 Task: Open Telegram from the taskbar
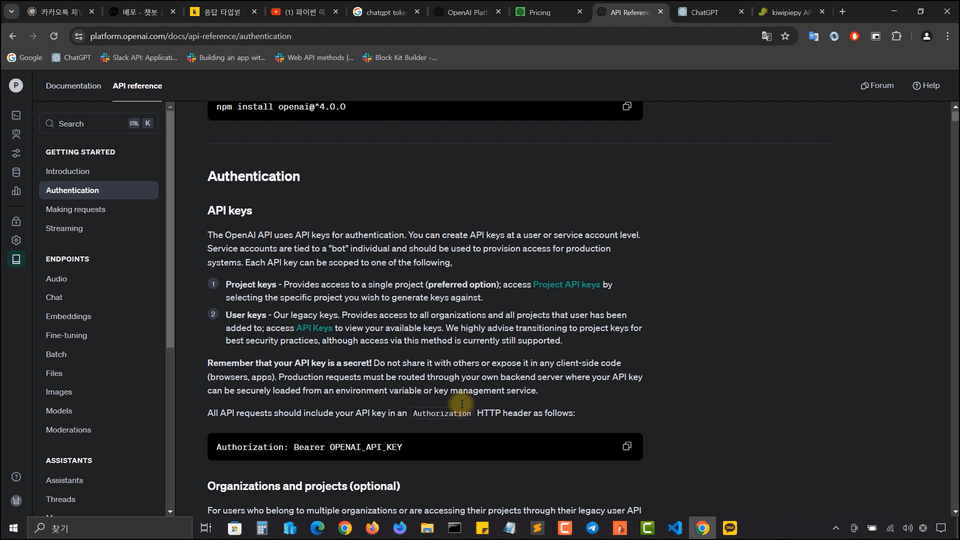point(592,528)
